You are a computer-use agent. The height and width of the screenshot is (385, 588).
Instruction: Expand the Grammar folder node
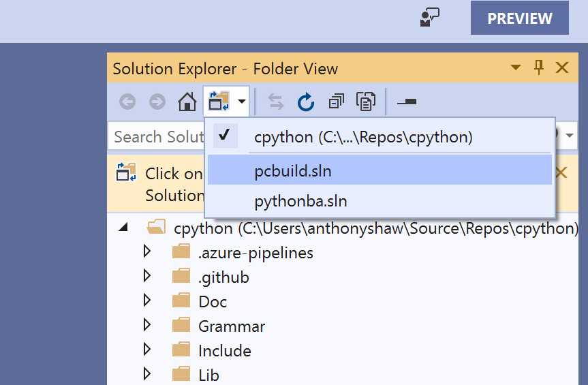pyautogui.click(x=146, y=326)
